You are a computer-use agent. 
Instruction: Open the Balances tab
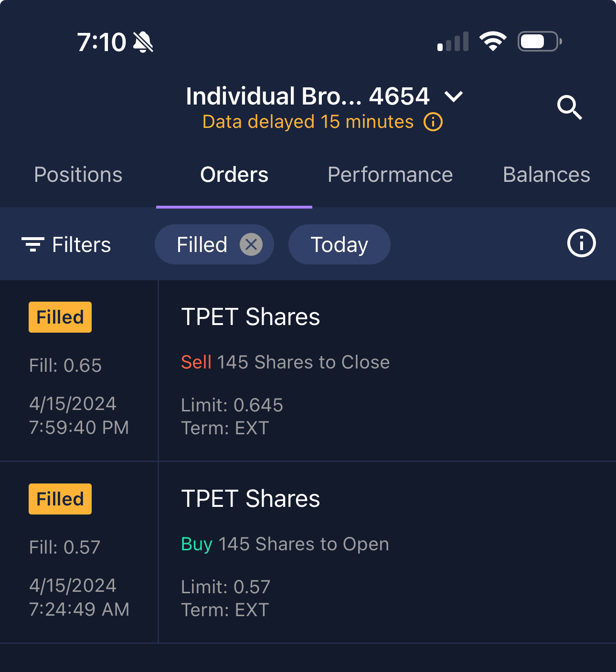point(546,175)
